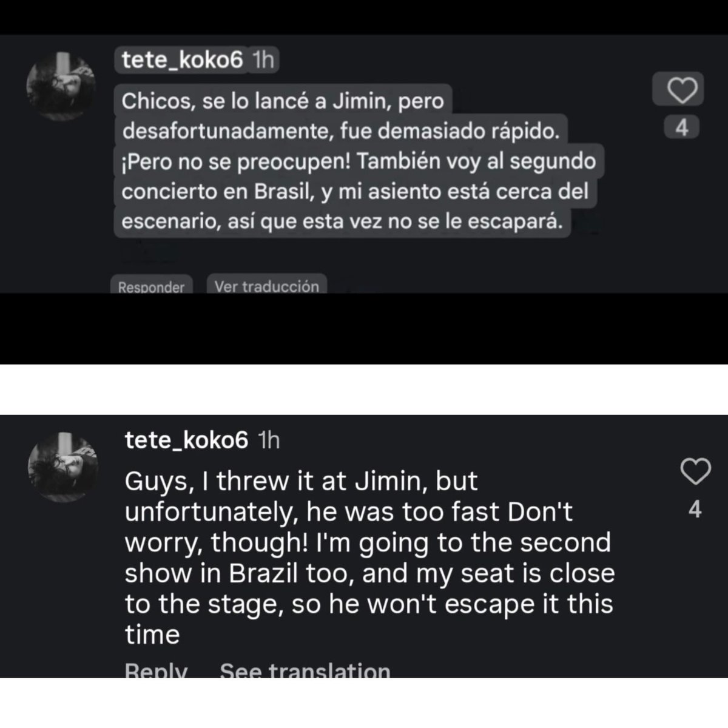728x728 pixels.
Task: Click username tete_koko6 above the Spanish comment
Action: [x=182, y=60]
